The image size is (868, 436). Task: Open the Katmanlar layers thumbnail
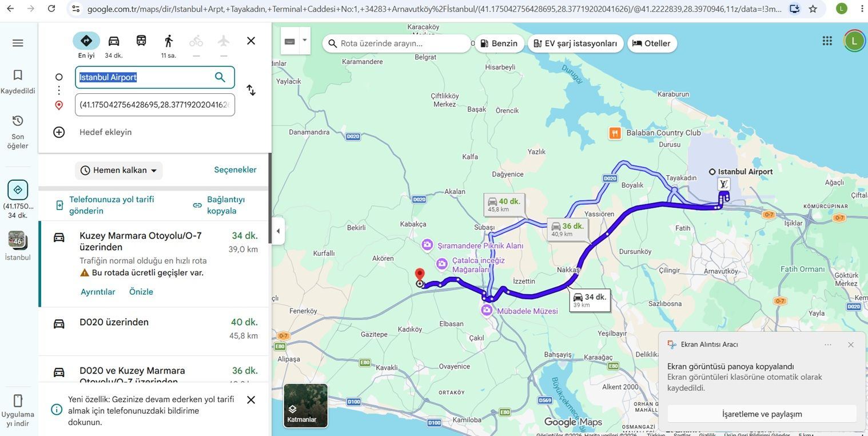[x=306, y=406]
